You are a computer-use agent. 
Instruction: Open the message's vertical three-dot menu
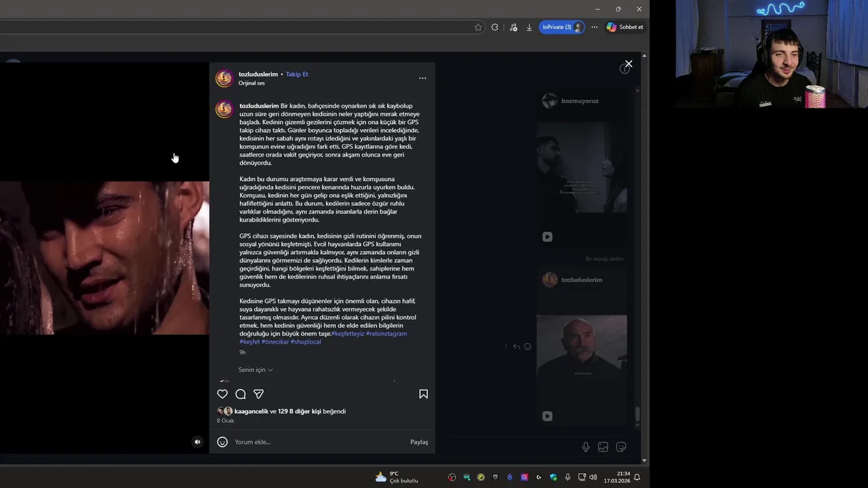click(506, 346)
